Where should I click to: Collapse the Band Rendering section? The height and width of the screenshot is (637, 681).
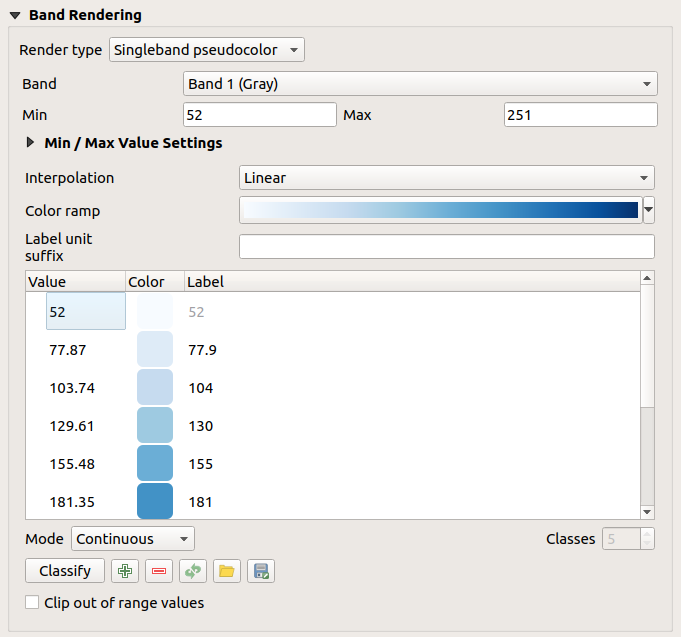click(x=15, y=16)
